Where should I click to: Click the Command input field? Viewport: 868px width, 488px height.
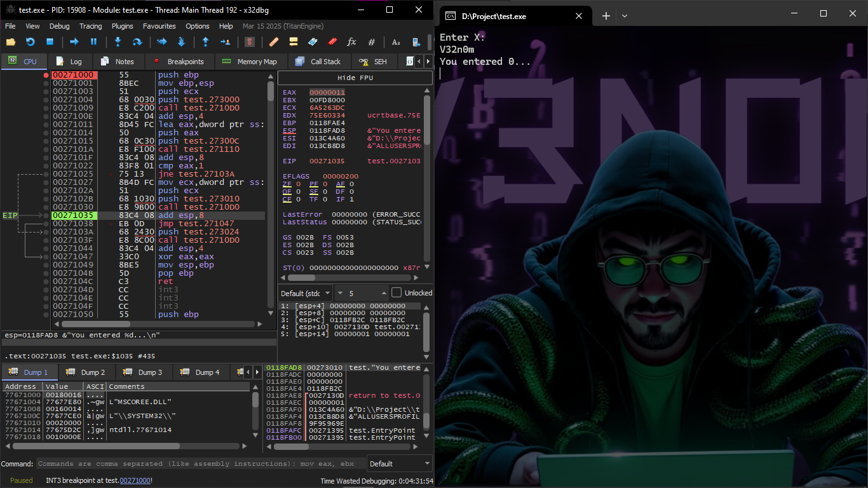point(201,464)
